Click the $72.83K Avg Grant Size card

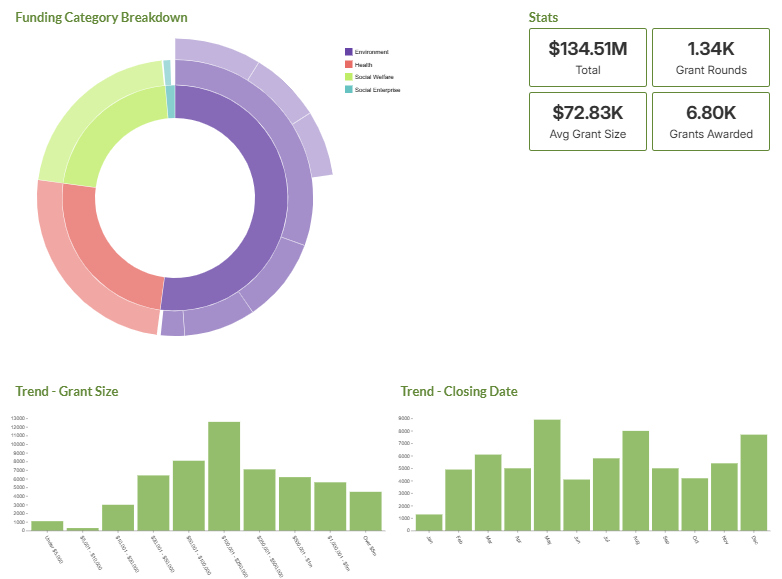[588, 121]
